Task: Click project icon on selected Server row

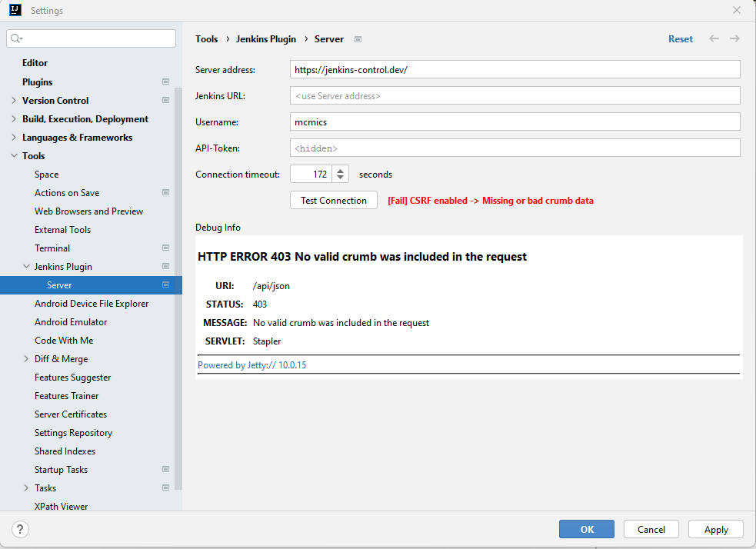Action: point(165,284)
